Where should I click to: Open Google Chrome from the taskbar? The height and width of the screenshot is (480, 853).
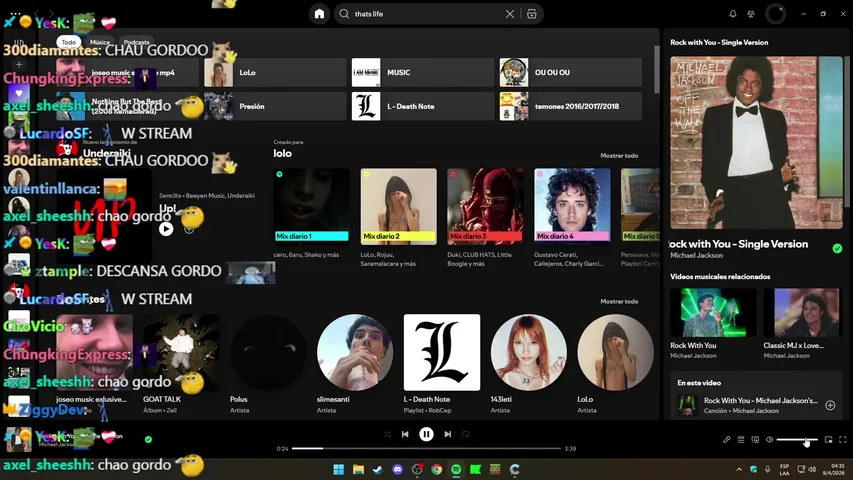click(x=436, y=469)
